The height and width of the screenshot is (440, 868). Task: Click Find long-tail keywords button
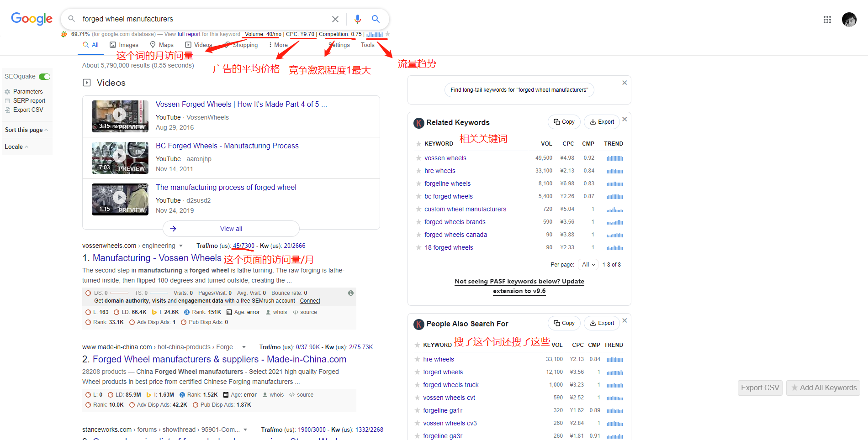click(x=519, y=90)
